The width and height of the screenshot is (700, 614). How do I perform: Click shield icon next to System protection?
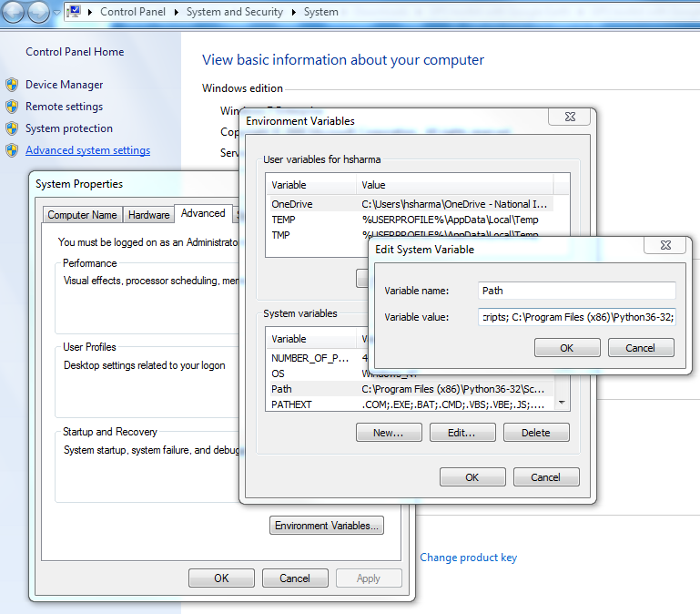pyautogui.click(x=12, y=128)
